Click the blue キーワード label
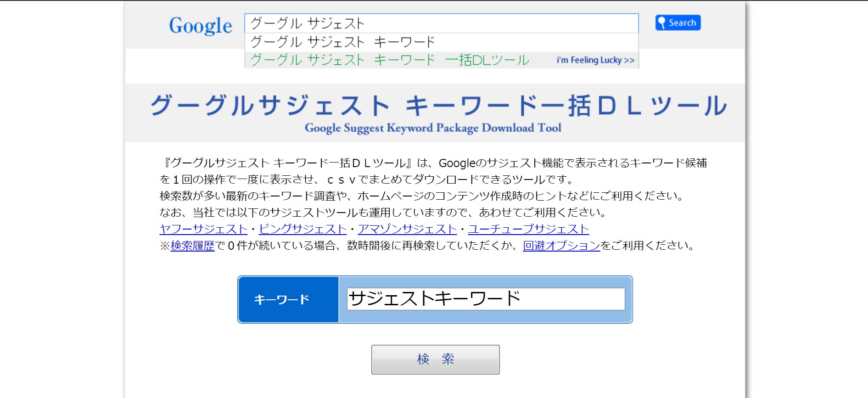Viewport: 868px width, 398px height. (288, 300)
